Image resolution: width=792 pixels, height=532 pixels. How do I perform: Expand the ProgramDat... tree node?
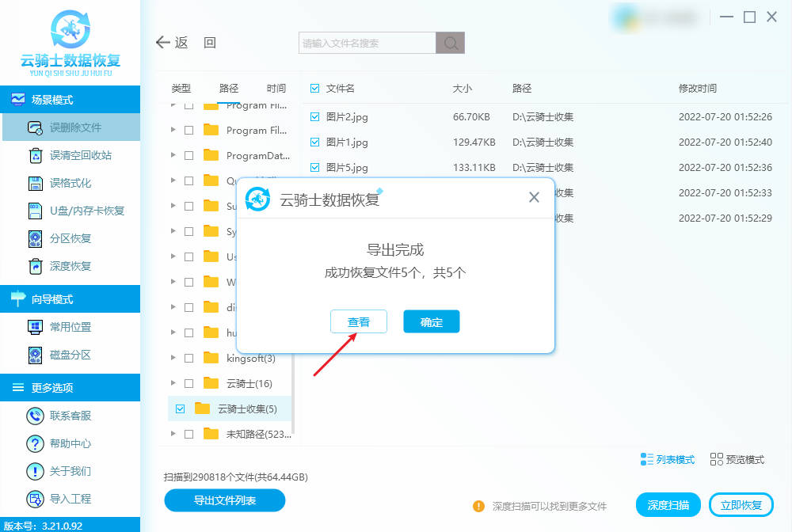(x=173, y=155)
